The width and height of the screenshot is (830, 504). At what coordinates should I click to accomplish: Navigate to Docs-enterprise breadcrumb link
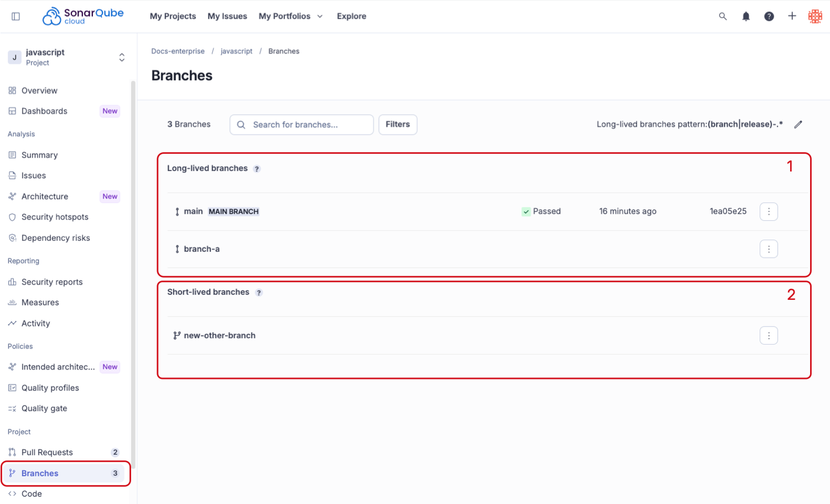pyautogui.click(x=178, y=51)
